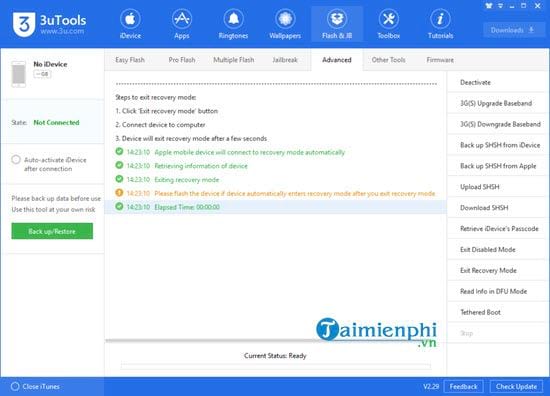Click the Deactivate option
This screenshot has height=396, width=550.
[x=498, y=82]
